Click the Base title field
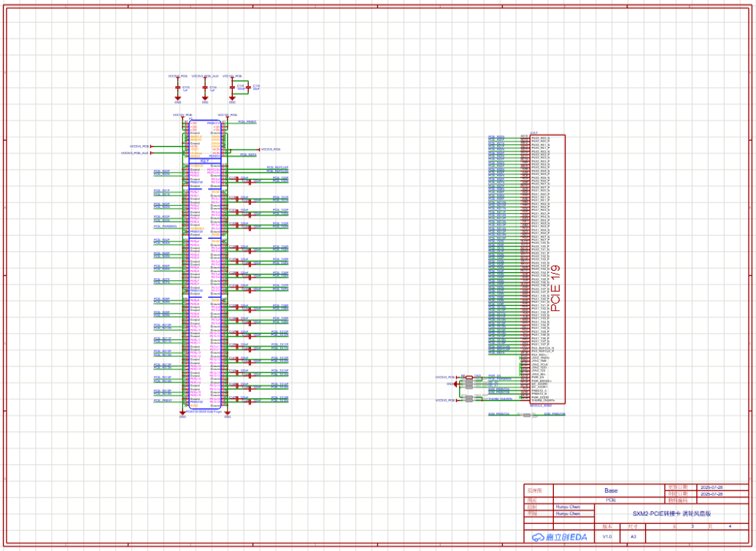 tap(611, 490)
